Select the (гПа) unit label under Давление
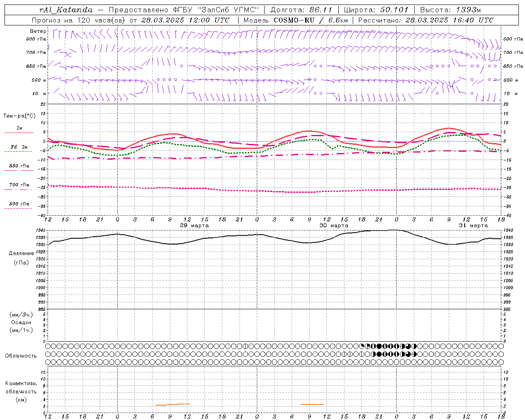525x420 pixels. pyautogui.click(x=21, y=262)
